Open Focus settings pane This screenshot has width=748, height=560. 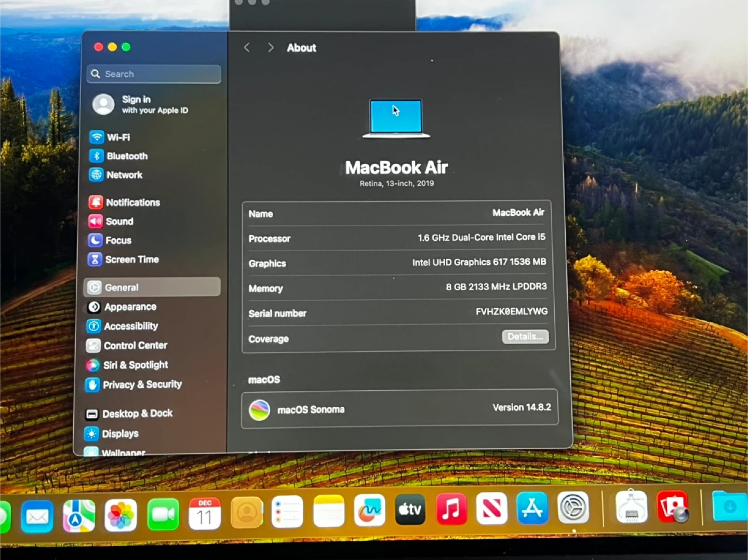click(x=118, y=240)
